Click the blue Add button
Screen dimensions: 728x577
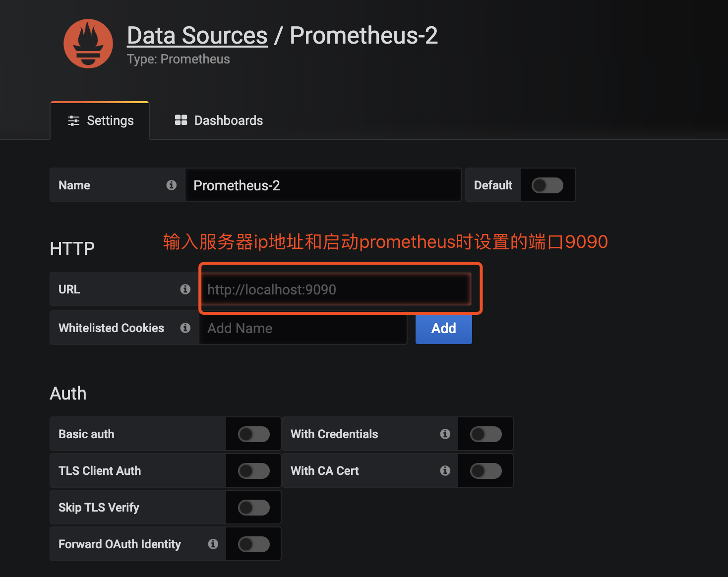[444, 328]
